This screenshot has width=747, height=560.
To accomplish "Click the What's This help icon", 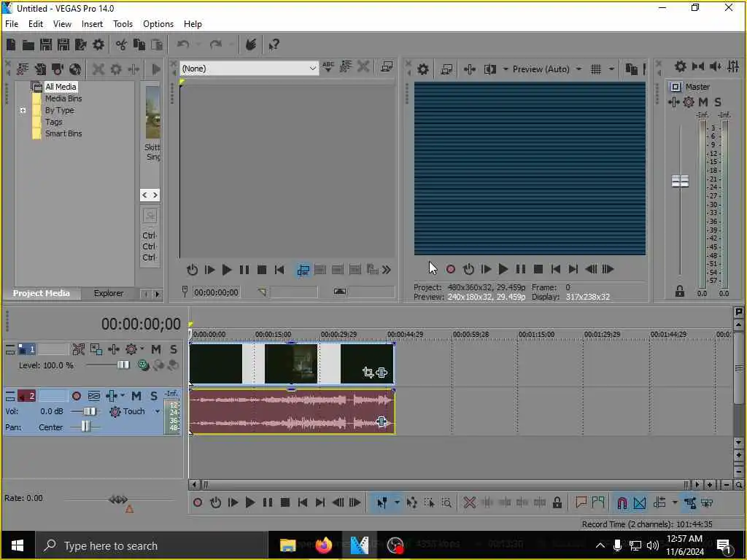I will [274, 44].
